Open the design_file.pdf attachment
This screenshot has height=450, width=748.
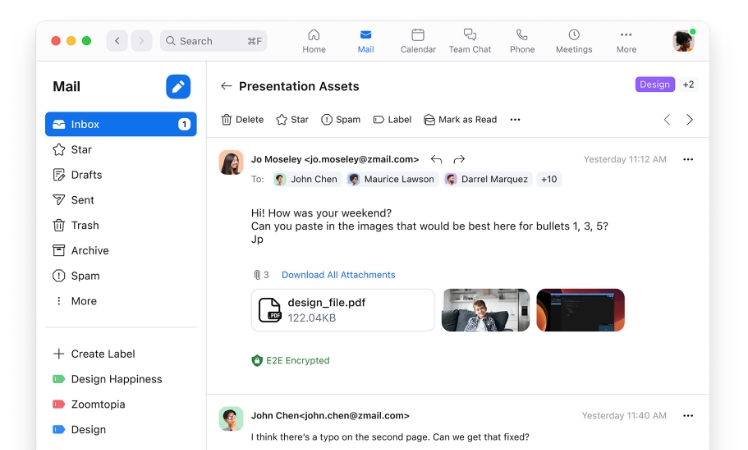coord(343,310)
